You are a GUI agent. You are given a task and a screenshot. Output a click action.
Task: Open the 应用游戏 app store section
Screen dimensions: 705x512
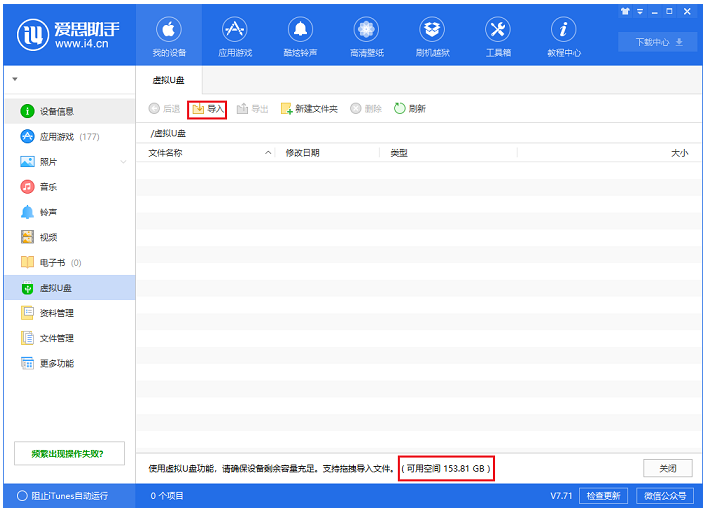coord(235,36)
